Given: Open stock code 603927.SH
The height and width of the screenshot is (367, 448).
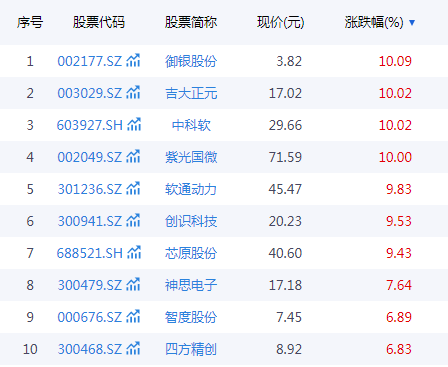Looking at the screenshot, I should (x=90, y=125).
